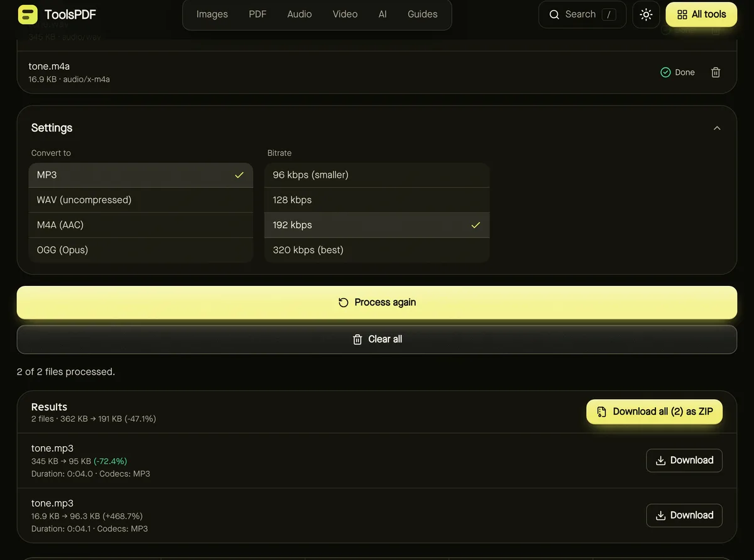Open the AI menu
The height and width of the screenshot is (560, 754).
pyautogui.click(x=383, y=14)
